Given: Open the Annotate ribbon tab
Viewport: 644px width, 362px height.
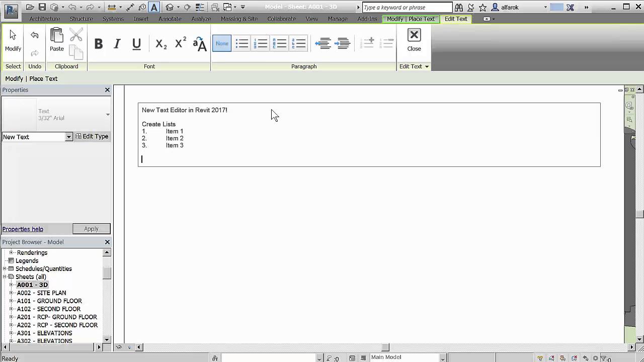Looking at the screenshot, I should [x=170, y=19].
